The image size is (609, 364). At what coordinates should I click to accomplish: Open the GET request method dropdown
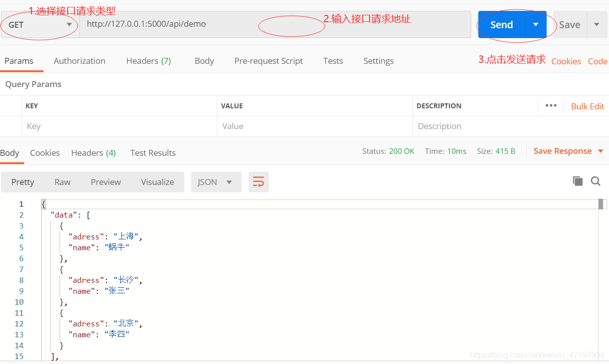40,24
